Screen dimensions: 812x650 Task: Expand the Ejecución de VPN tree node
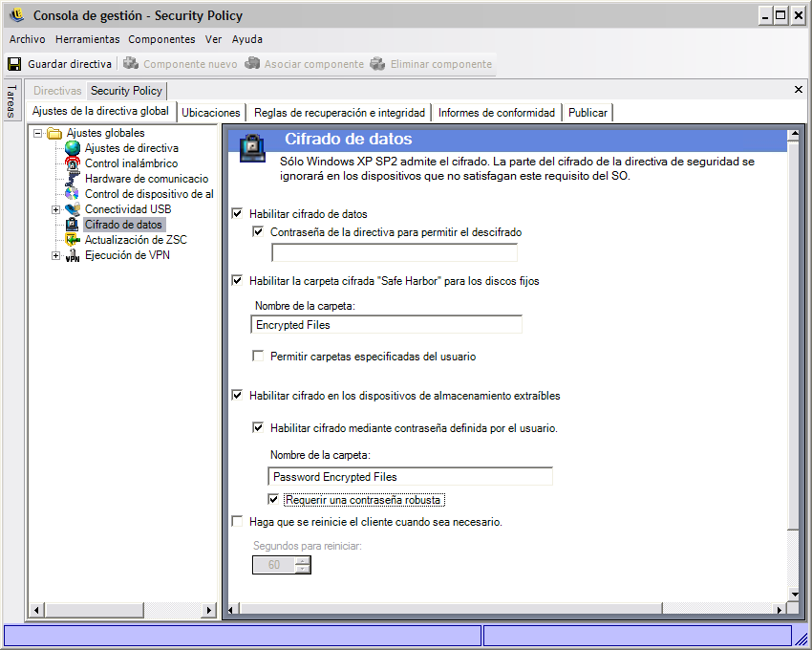point(55,255)
